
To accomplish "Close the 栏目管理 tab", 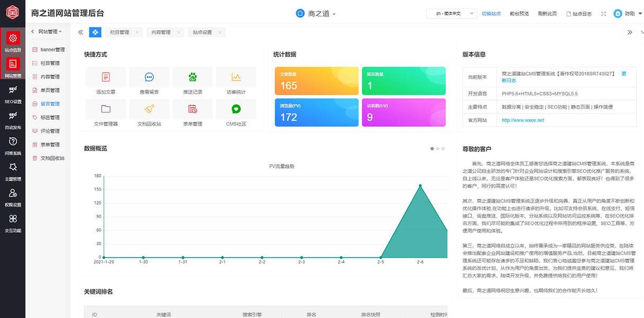I will point(137,32).
